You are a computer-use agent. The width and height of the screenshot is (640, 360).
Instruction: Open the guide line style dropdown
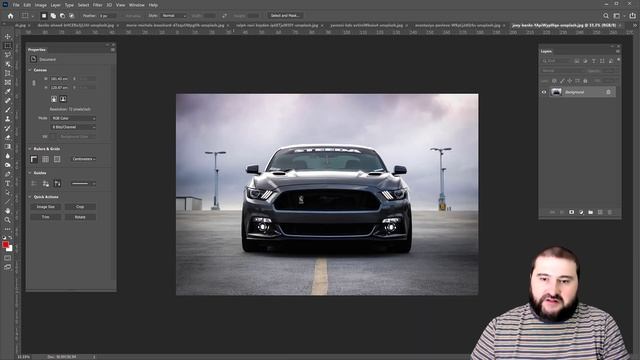pyautogui.click(x=83, y=184)
